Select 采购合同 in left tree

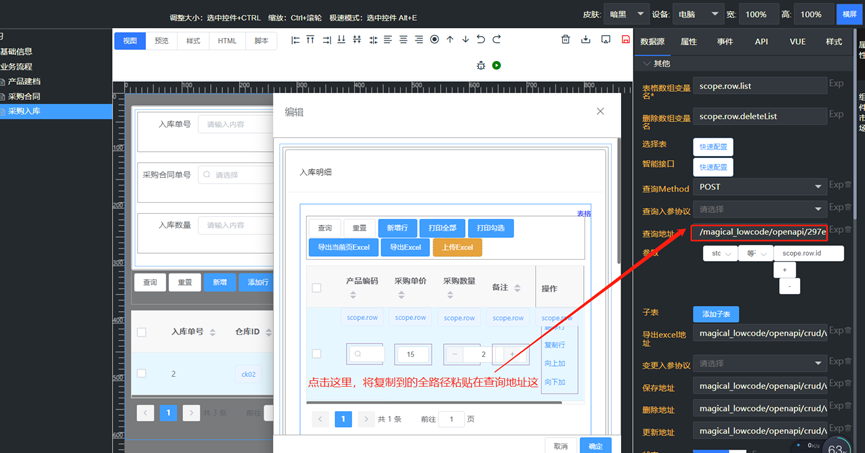pyautogui.click(x=24, y=96)
